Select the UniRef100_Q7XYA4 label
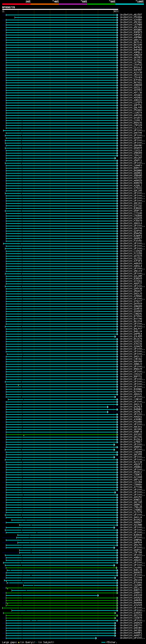This screenshot has width=146, height=644. (x=131, y=578)
